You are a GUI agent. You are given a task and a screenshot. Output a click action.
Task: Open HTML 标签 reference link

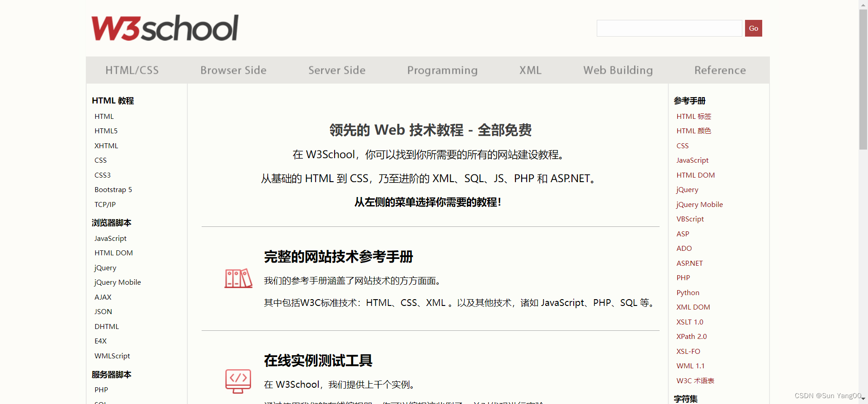[x=694, y=117]
